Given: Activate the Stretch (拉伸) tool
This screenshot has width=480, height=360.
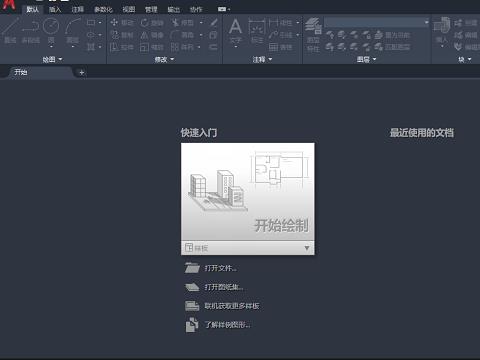Looking at the screenshot, I should pyautogui.click(x=122, y=47).
